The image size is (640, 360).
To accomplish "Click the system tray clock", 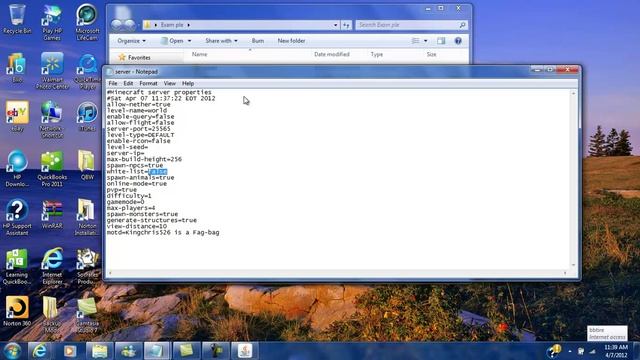I will coord(616,351).
